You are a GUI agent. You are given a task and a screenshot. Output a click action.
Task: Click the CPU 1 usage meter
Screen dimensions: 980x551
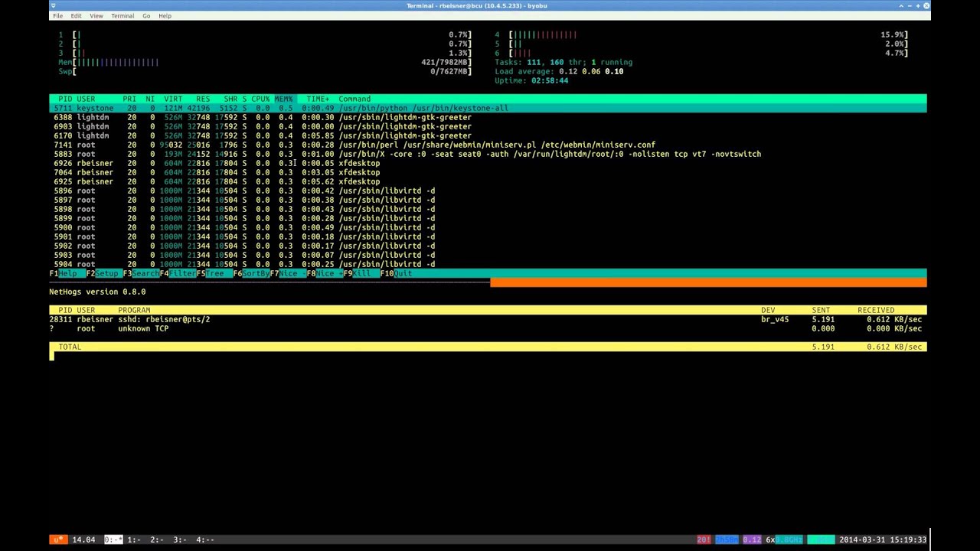[266, 34]
